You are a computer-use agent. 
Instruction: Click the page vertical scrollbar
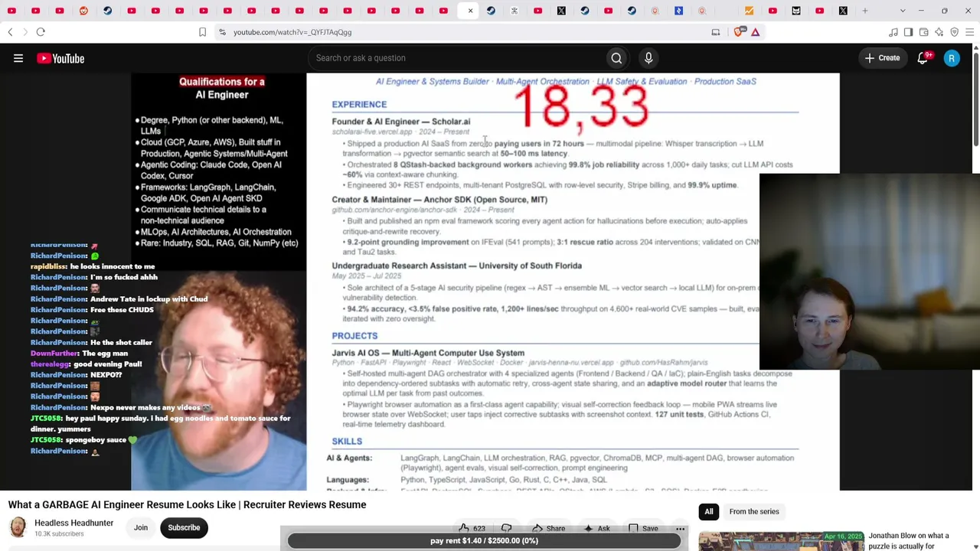point(976,99)
